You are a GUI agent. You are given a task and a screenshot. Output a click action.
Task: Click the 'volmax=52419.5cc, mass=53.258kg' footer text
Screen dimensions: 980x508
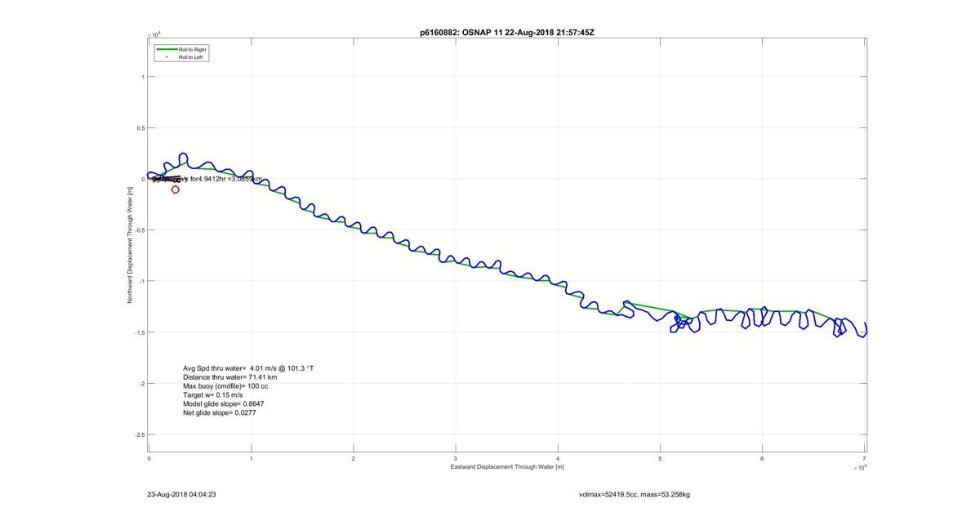[634, 494]
